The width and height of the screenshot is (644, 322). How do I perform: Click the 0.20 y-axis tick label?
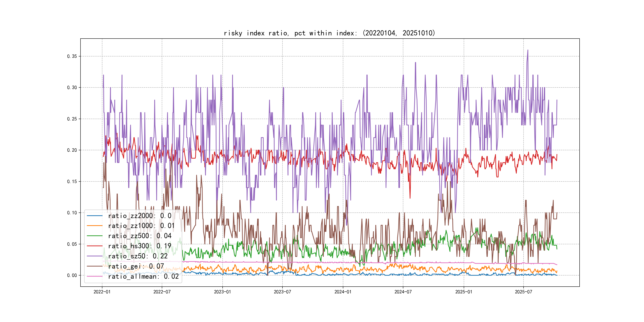[x=72, y=150]
